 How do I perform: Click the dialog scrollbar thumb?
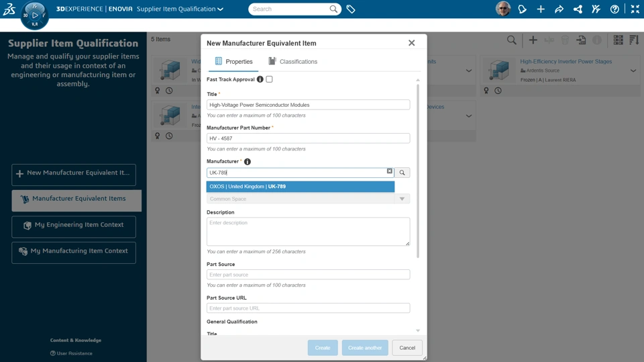(x=418, y=171)
